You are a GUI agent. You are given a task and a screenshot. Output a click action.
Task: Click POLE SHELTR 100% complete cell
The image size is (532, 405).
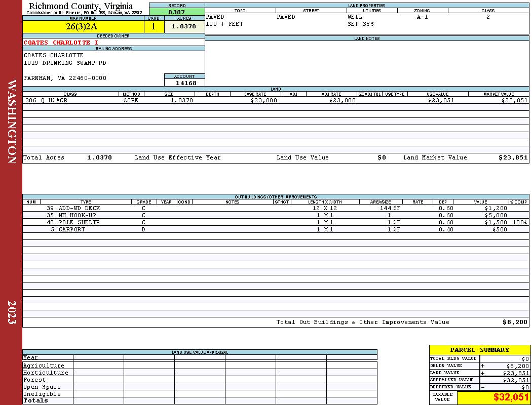520,223
